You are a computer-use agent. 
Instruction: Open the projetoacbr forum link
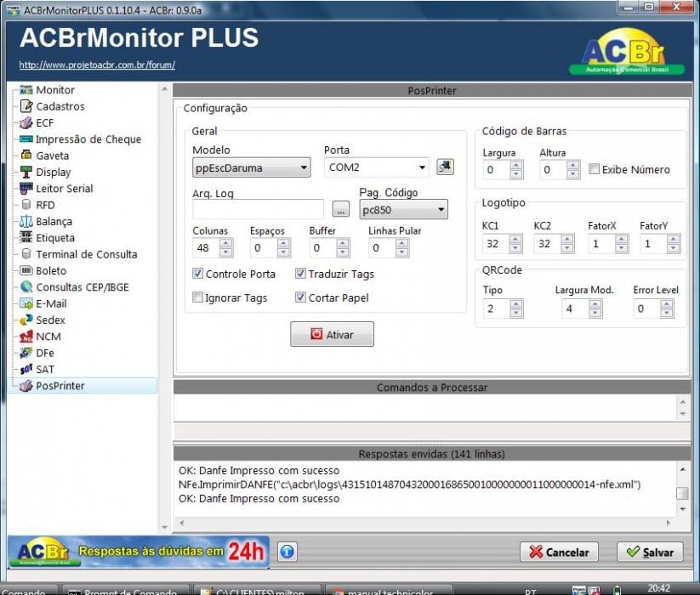[97, 65]
